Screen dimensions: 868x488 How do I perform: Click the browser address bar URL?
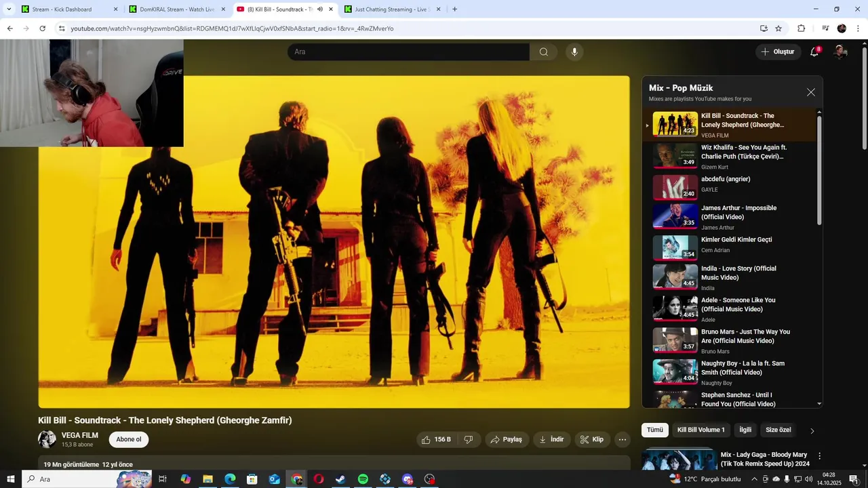pyautogui.click(x=232, y=28)
